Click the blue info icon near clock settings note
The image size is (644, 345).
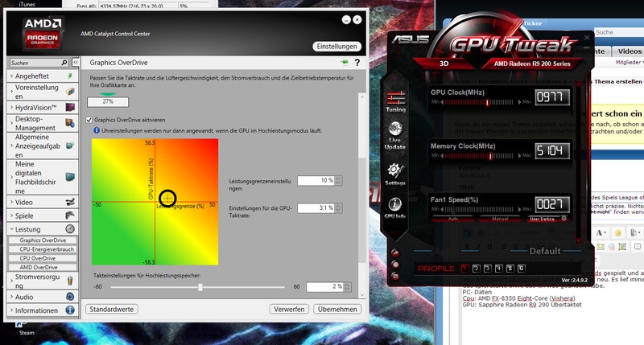97,130
